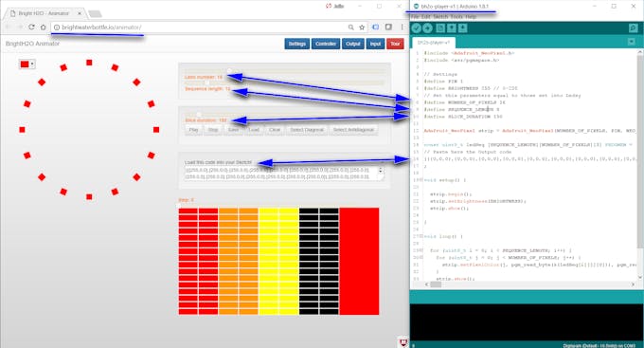Click the red Tour button
Image resolution: width=644 pixels, height=348 pixels.
[x=395, y=44]
